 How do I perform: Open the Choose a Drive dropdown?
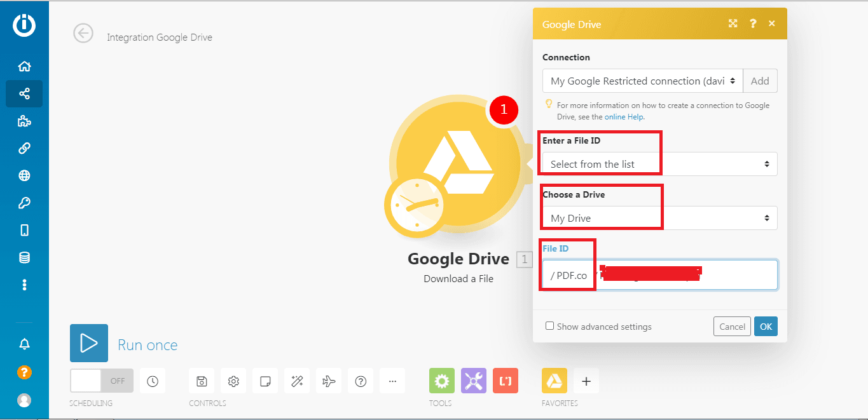click(x=659, y=218)
